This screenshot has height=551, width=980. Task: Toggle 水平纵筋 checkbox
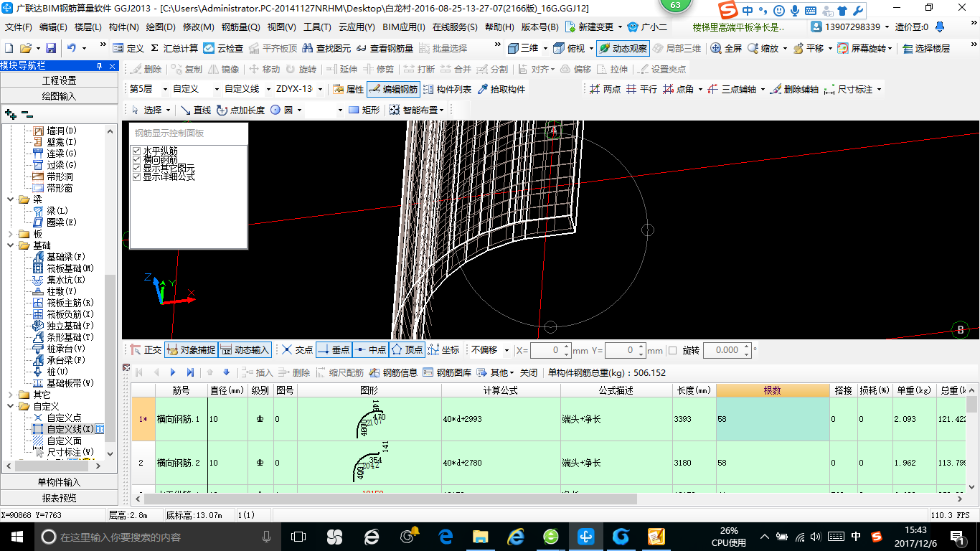pos(136,151)
